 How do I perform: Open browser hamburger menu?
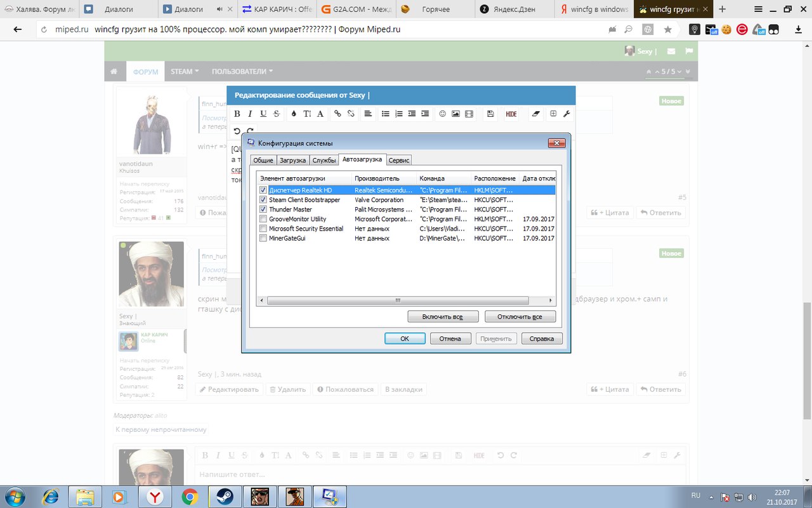[x=758, y=9]
